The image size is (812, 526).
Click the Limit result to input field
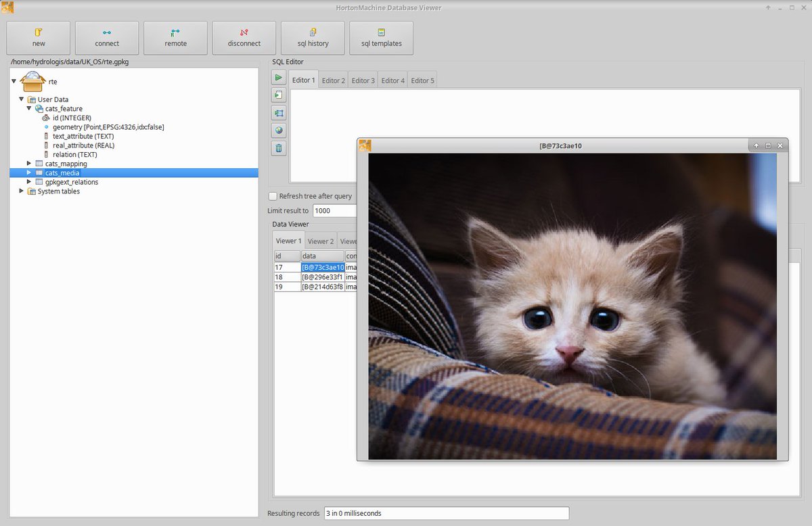point(334,211)
